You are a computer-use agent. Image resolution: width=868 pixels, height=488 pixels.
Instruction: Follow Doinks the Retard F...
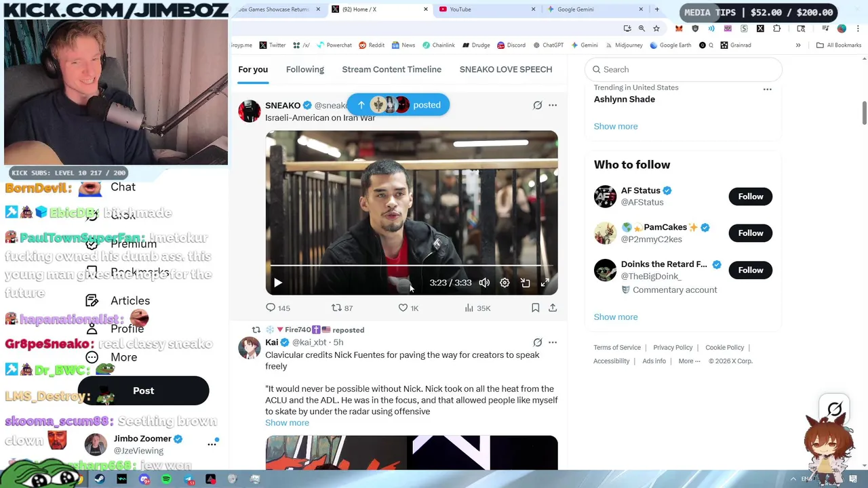pos(751,270)
